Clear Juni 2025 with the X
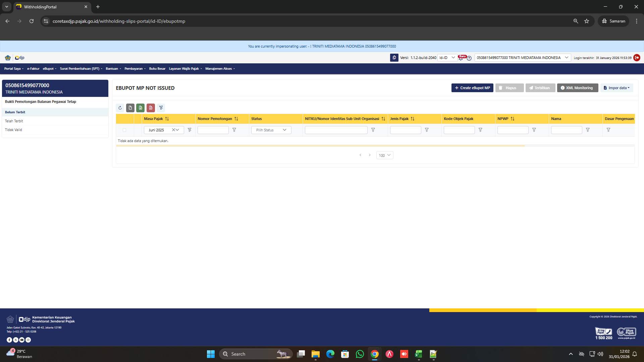This screenshot has height=362, width=644. click(173, 130)
